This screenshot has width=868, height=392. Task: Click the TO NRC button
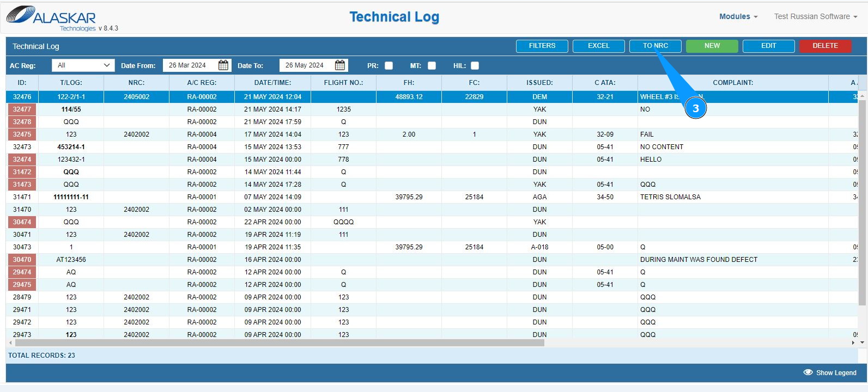pos(655,46)
